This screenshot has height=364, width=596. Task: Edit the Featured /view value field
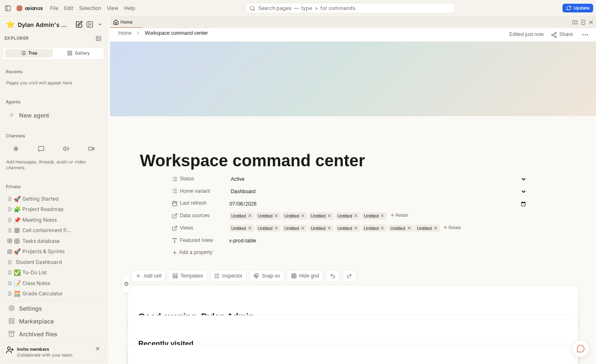(x=378, y=241)
